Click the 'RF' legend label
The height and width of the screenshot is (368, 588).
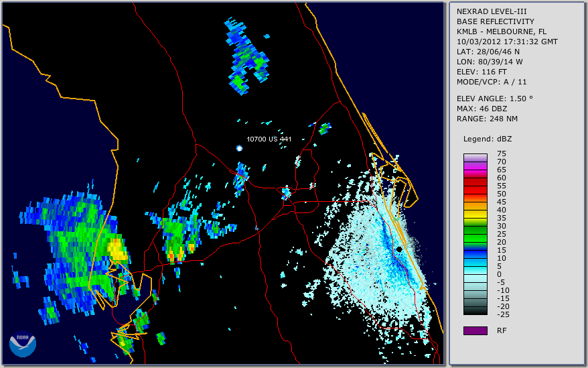(x=502, y=330)
